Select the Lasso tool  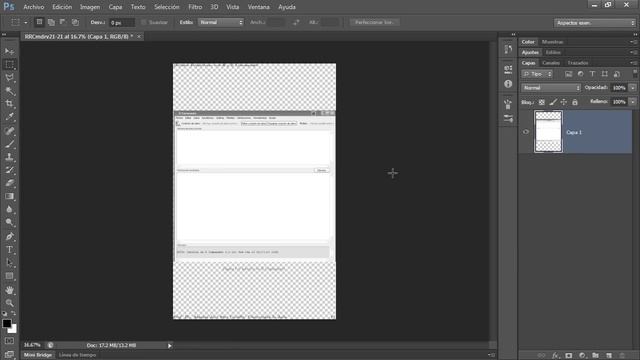(9, 78)
